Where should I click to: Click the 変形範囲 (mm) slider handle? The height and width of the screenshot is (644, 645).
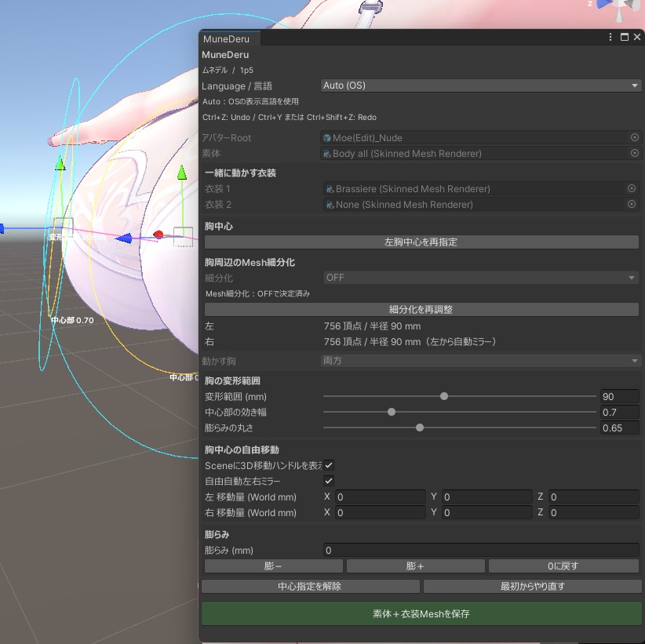pyautogui.click(x=444, y=396)
